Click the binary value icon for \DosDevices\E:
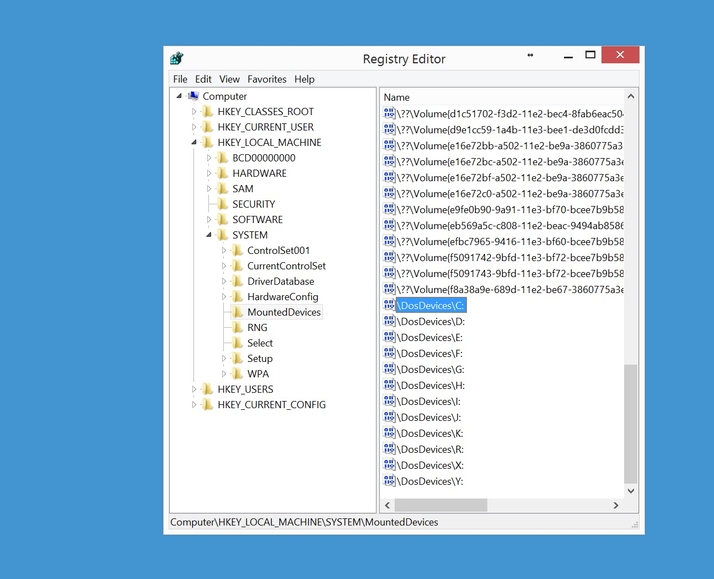Screen dimensions: 714x579 click(389, 337)
